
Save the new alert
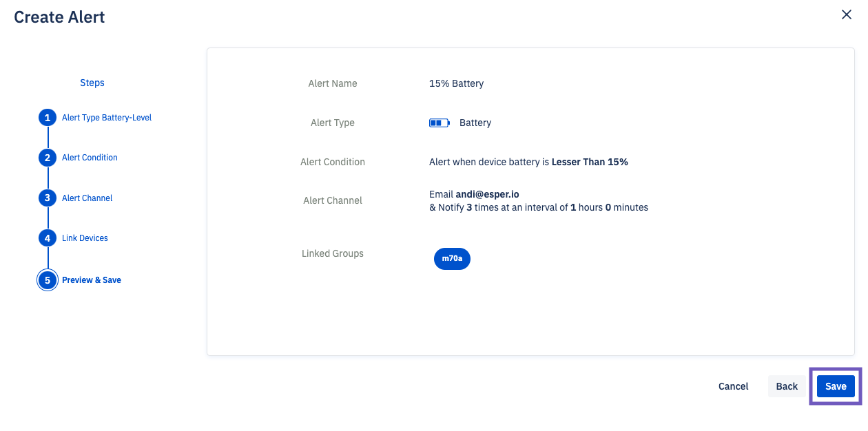[x=836, y=386]
